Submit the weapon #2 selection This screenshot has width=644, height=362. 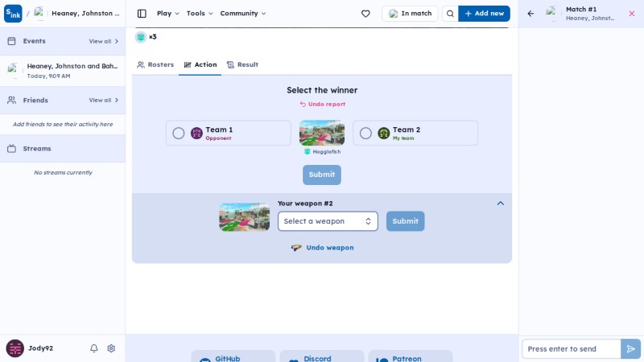tap(406, 221)
